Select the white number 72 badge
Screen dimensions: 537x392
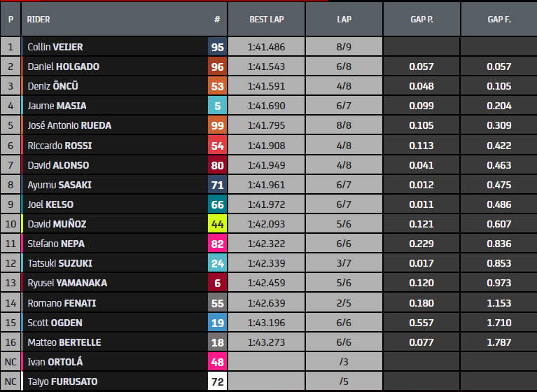(x=217, y=382)
